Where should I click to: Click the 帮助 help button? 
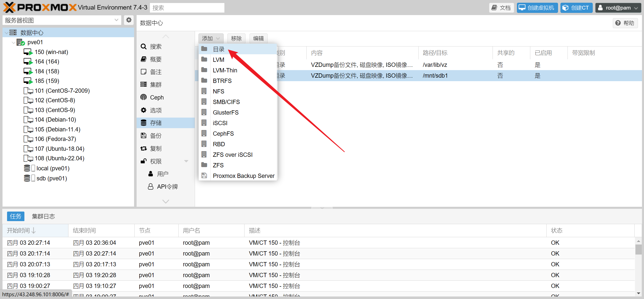(x=625, y=23)
